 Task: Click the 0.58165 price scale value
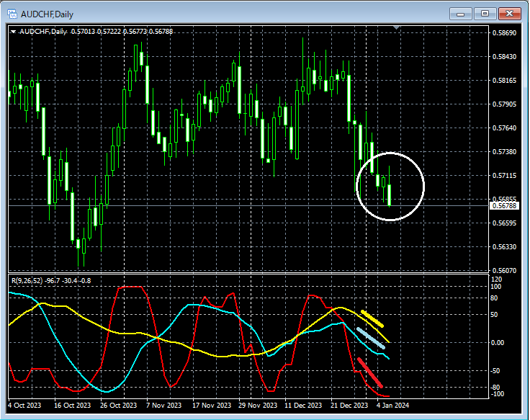(x=504, y=81)
